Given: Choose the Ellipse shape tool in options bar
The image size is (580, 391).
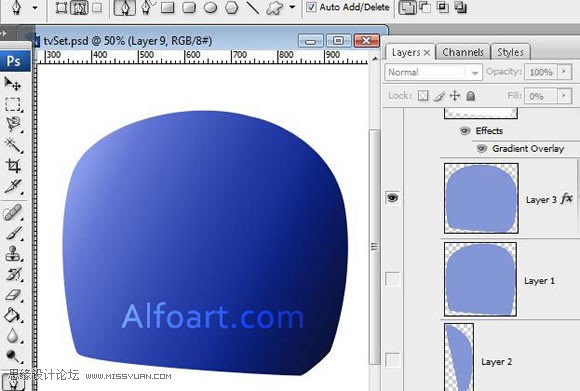Looking at the screenshot, I should click(210, 7).
